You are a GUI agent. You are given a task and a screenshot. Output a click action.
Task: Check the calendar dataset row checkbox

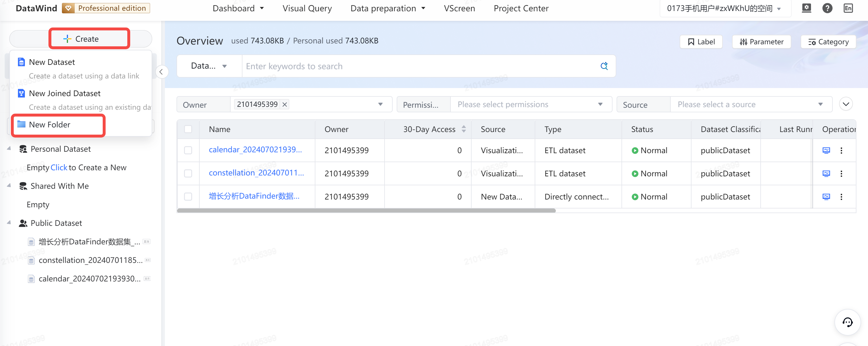[188, 150]
